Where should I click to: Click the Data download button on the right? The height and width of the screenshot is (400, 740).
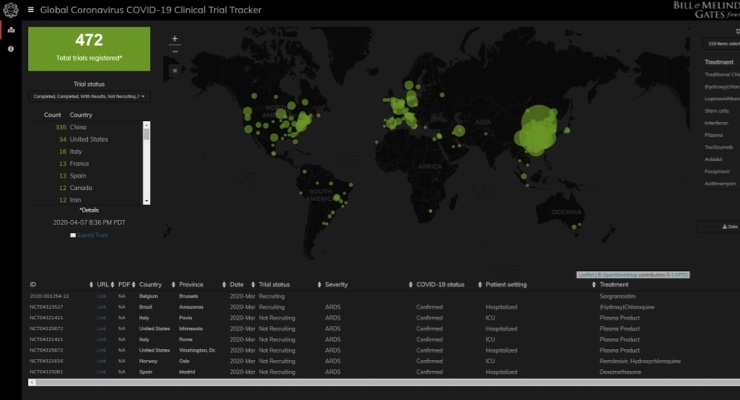[731, 227]
